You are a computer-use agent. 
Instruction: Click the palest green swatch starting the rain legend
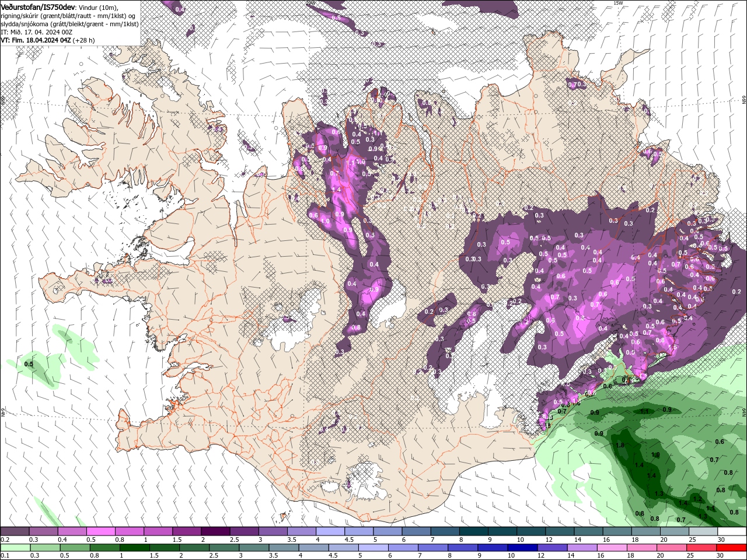pyautogui.click(x=16, y=547)
